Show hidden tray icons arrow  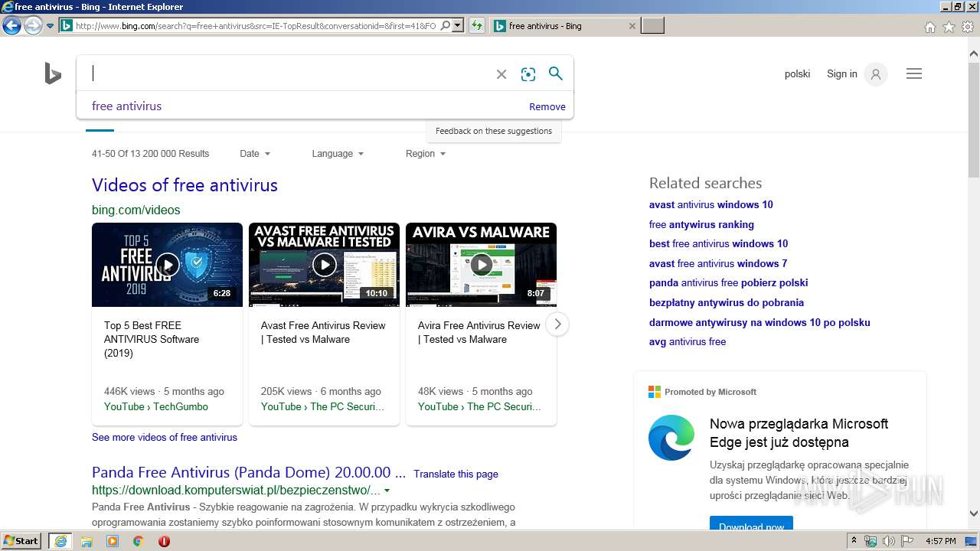coord(854,541)
